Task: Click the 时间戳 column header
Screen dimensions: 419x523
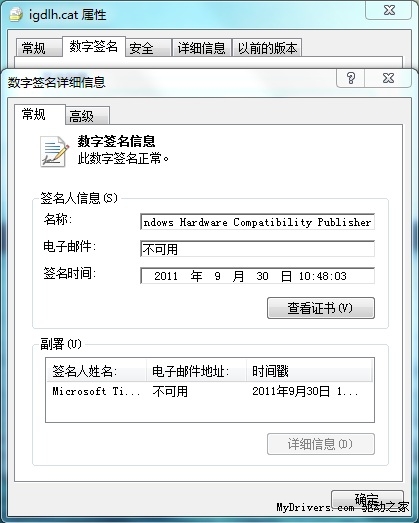Action: (x=309, y=371)
